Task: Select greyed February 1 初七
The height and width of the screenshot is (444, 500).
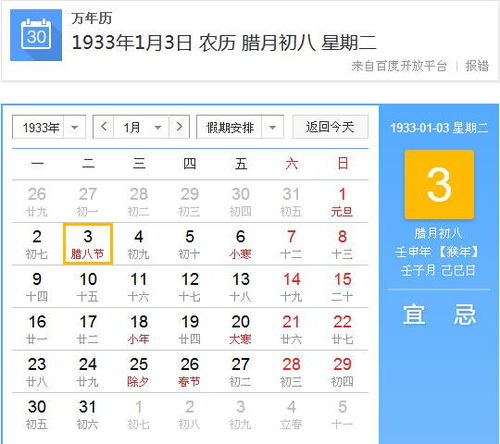Action: tap(139, 415)
